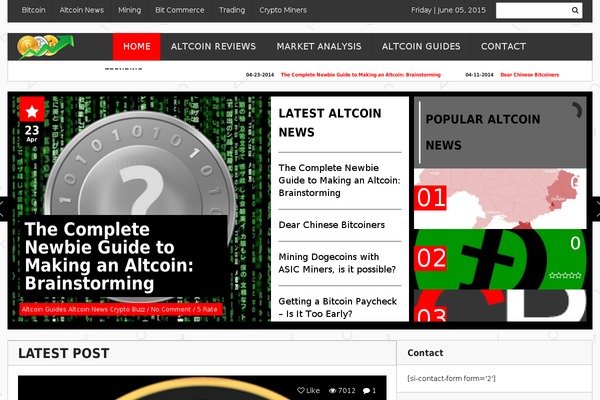Open popular news thumbnail numbered 02

500,259
